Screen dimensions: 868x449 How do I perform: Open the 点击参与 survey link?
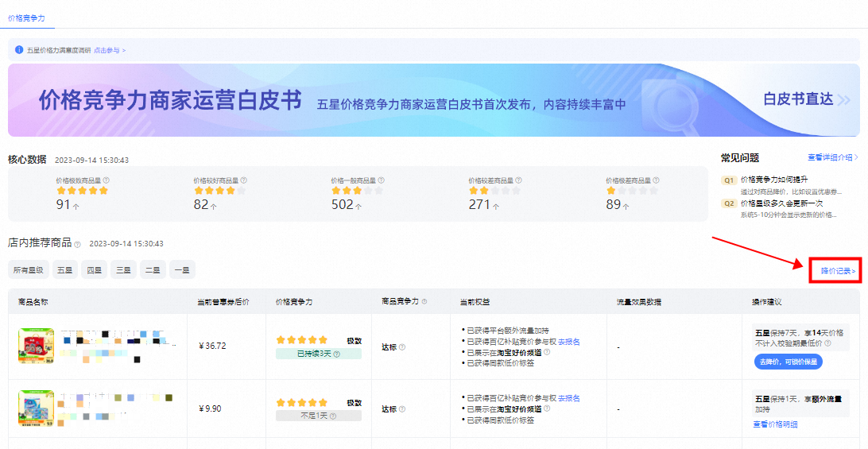110,50
